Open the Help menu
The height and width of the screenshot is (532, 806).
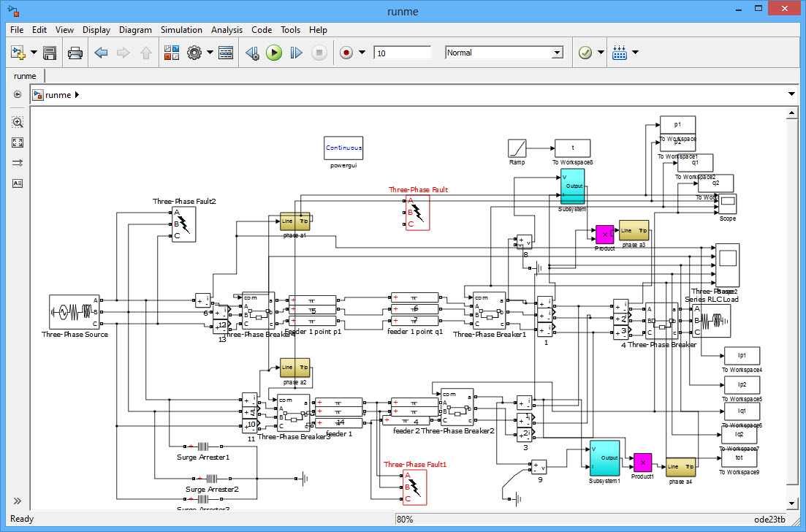point(318,30)
